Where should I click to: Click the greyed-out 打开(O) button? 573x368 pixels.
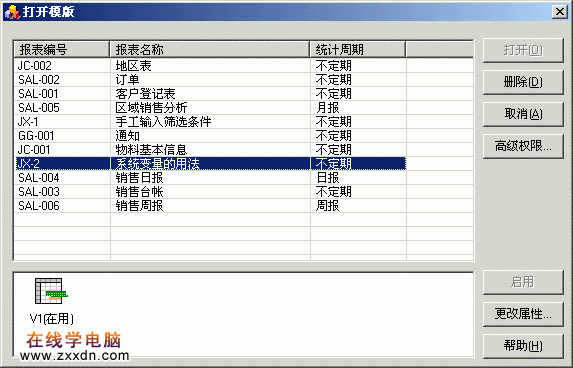[x=523, y=50]
